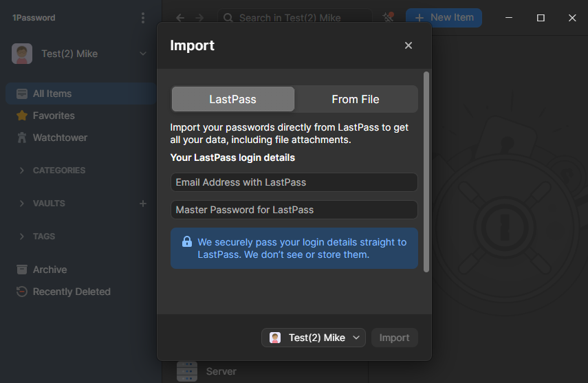
Task: Click the Import dialog vertical scrollbar
Action: click(x=426, y=172)
